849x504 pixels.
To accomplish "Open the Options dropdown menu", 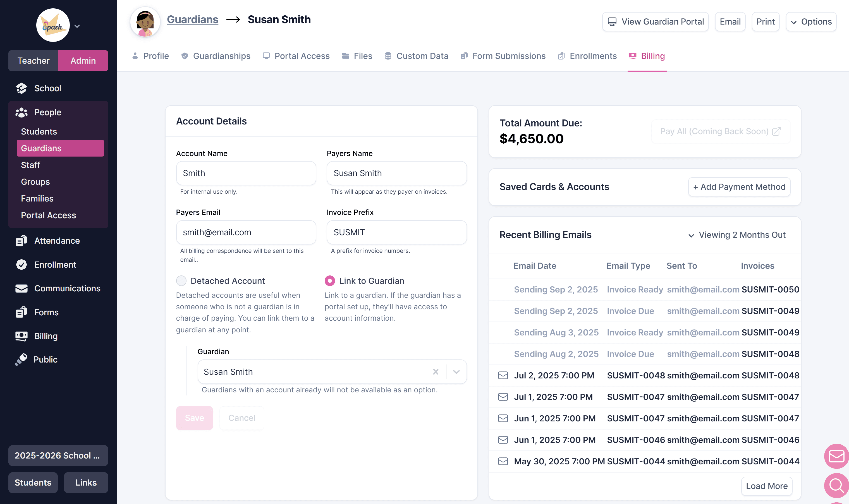I will tap(811, 22).
